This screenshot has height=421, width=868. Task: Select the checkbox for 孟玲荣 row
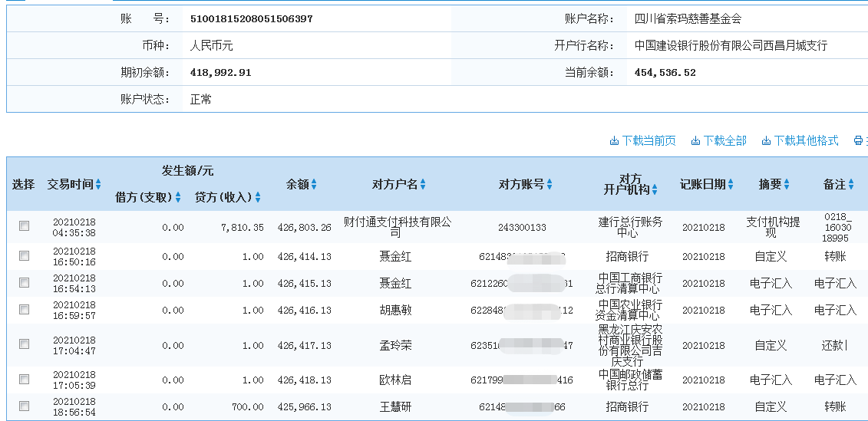[x=24, y=344]
